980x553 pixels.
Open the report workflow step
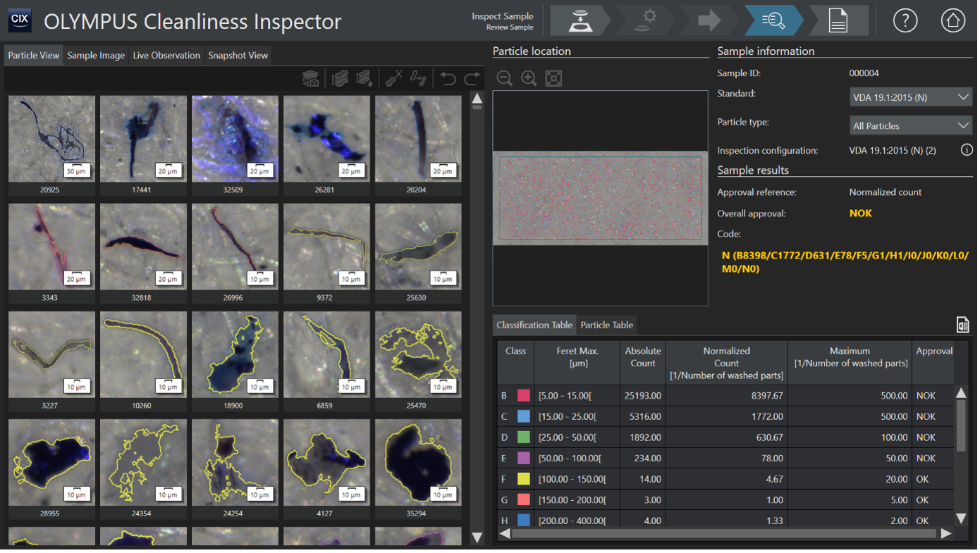tap(838, 21)
